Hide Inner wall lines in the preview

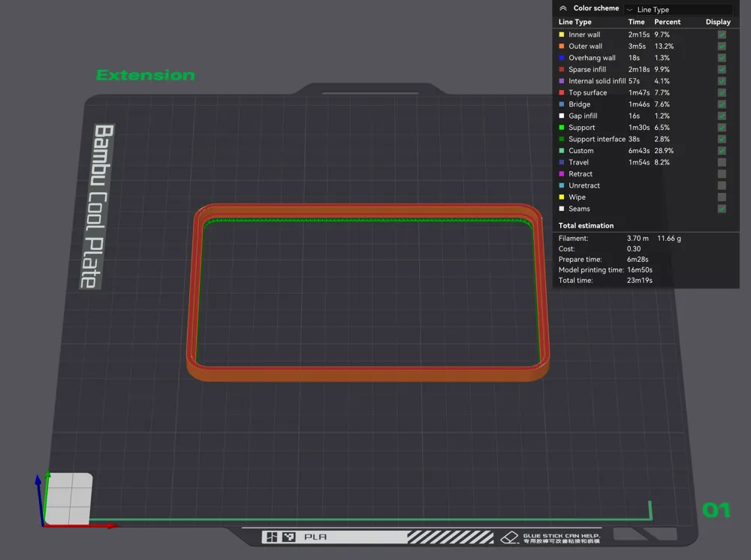[722, 34]
